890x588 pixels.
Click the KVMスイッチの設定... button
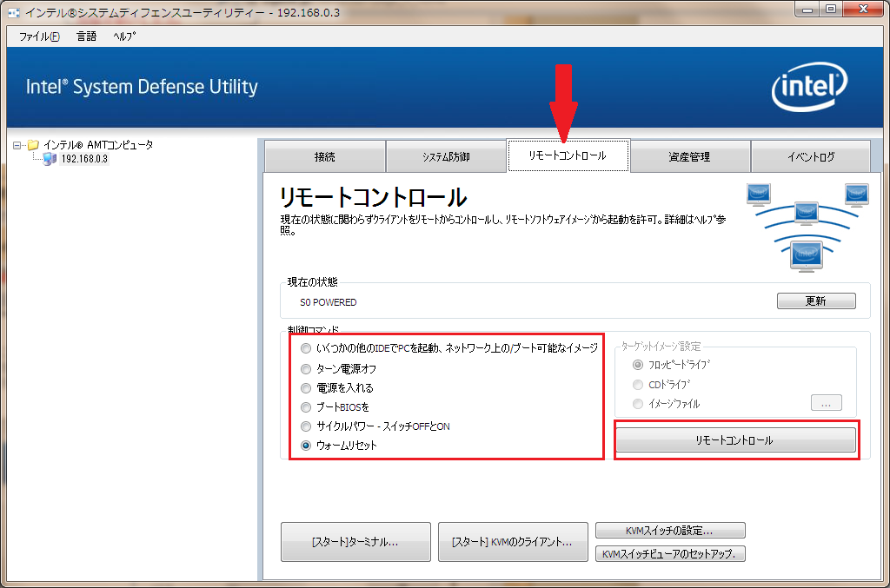[x=670, y=531]
